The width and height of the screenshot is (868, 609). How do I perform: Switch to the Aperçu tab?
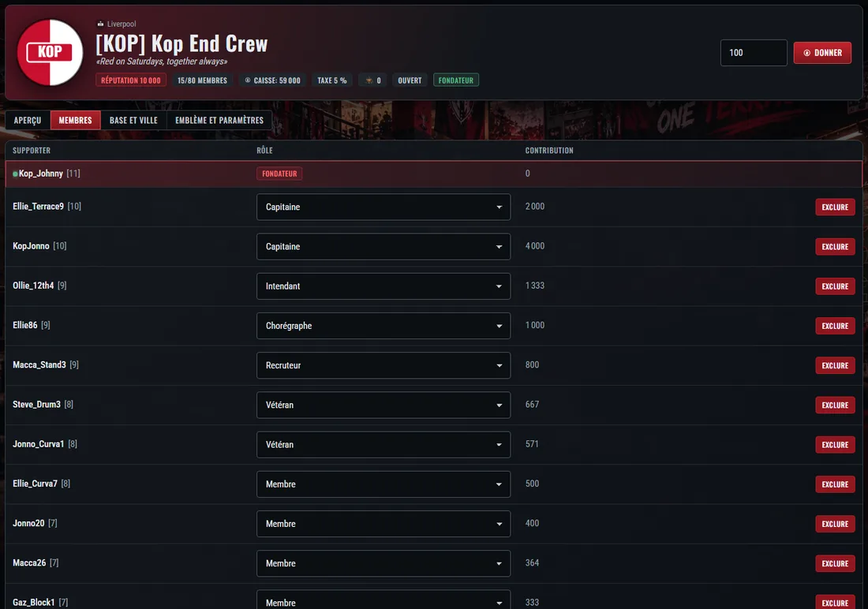click(28, 120)
